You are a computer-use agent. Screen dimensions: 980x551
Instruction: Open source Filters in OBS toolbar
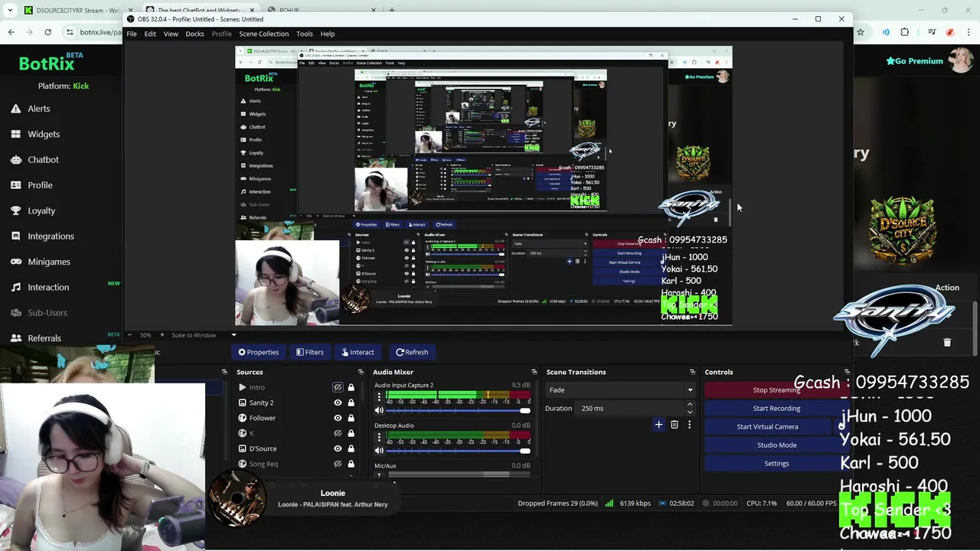[310, 352]
